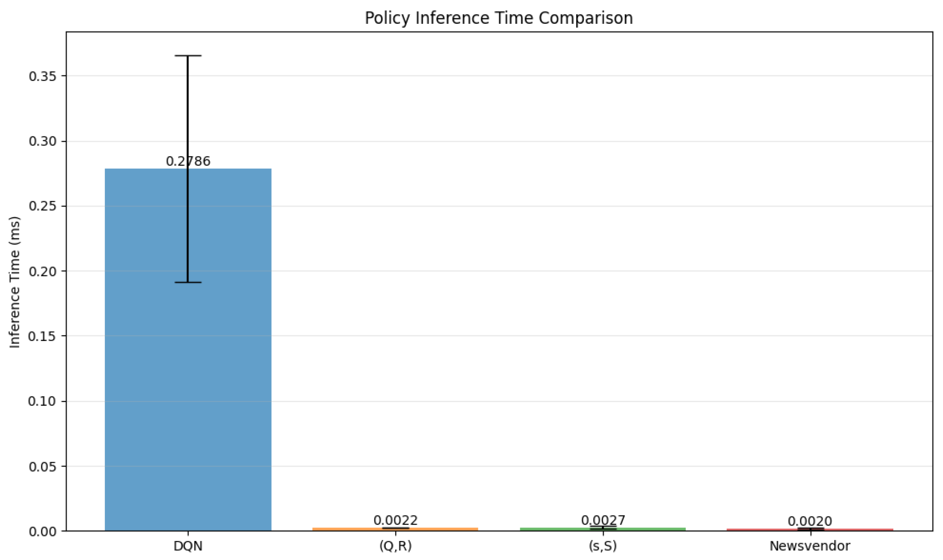Click the 0.30 y-axis tick label
Viewport: 943px width, 560px height.
(x=42, y=141)
